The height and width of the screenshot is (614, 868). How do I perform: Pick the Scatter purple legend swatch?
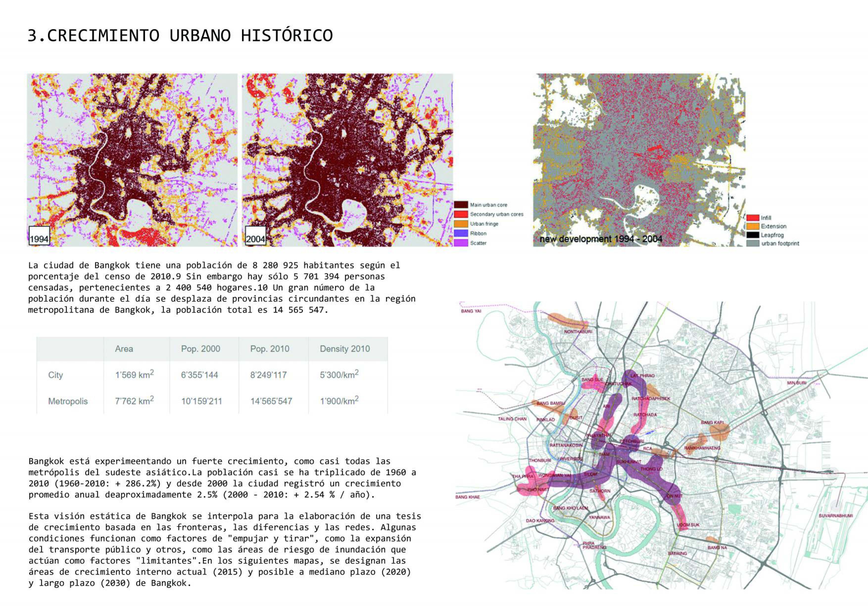(461, 243)
